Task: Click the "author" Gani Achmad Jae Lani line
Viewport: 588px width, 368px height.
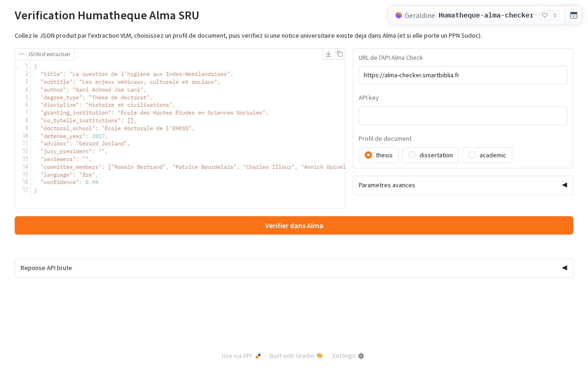Action: pos(93,90)
